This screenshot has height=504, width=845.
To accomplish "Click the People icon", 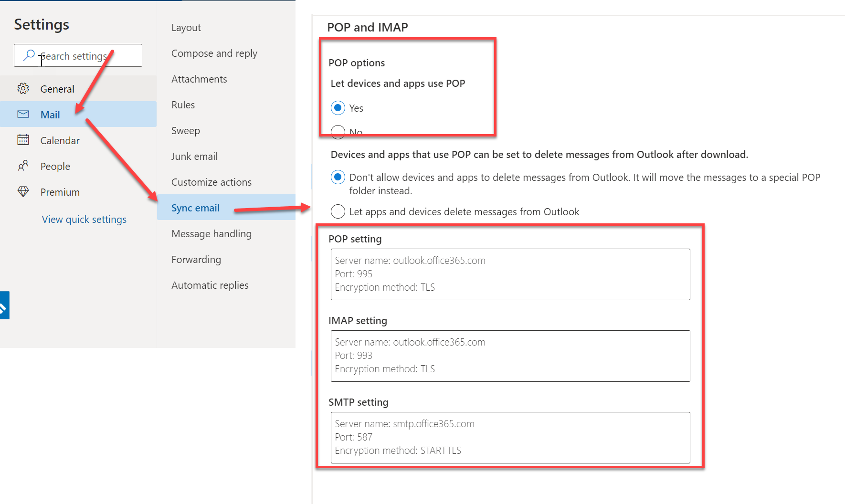I will pos(23,166).
